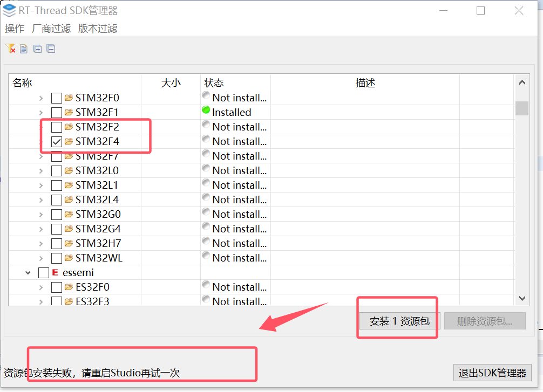
Task: Expand the STM32F0 tree node
Action: tap(41, 98)
